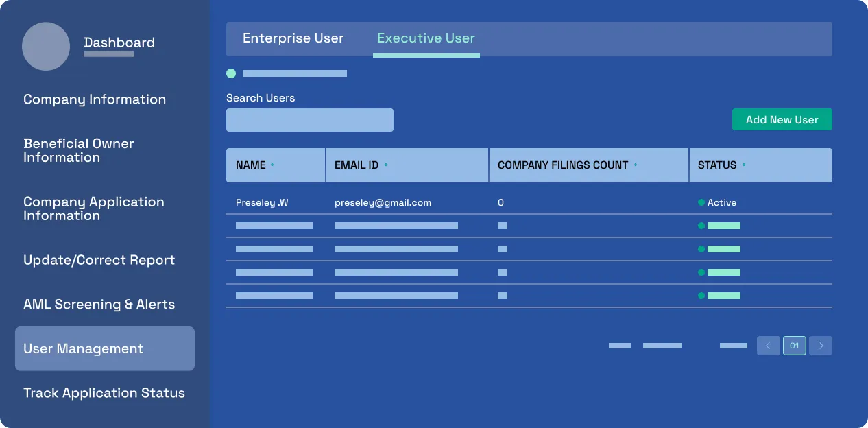Screen dimensions: 868x428
Task: Click the previous page chevron in pagination
Action: point(768,346)
